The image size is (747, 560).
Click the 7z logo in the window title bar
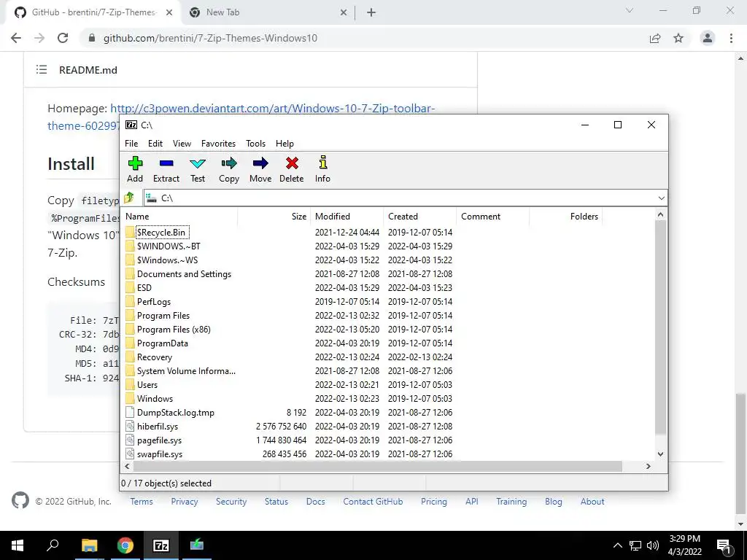[x=131, y=125]
